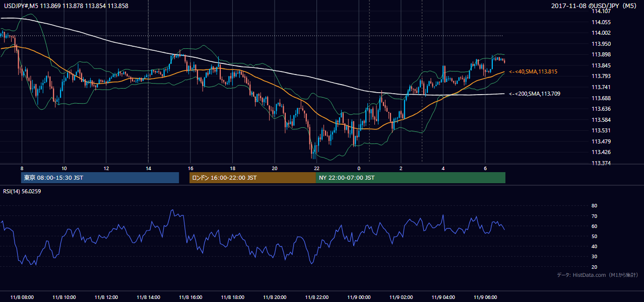Screen dimensions: 644x302
Task: Click the RSI 30 level label
Action: tap(594, 257)
